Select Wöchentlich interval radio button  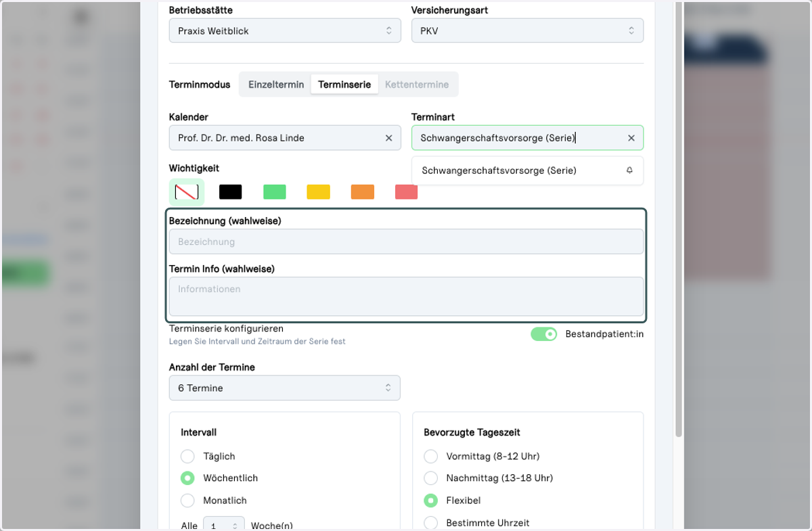pos(187,478)
